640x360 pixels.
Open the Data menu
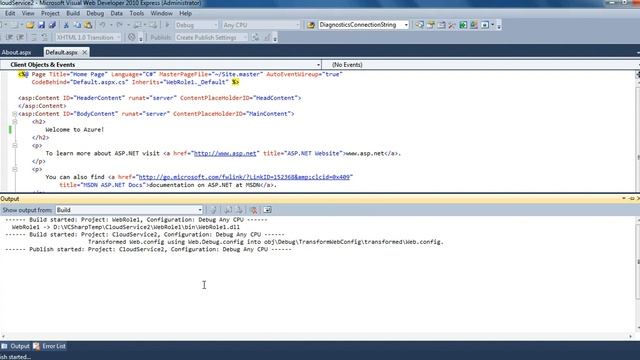coord(116,13)
